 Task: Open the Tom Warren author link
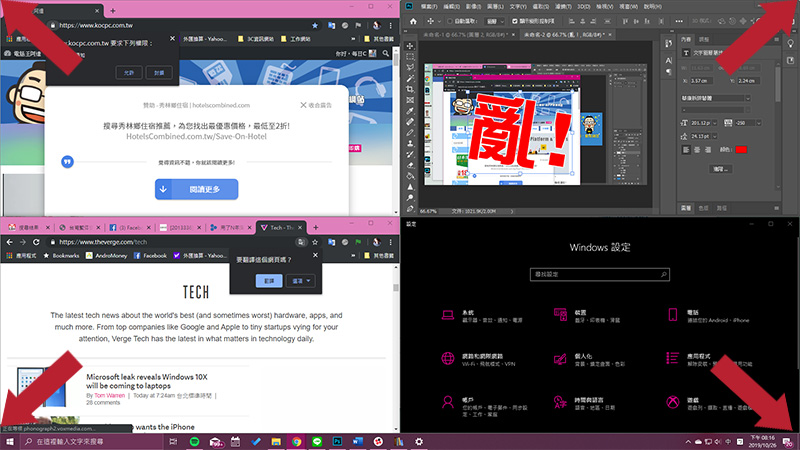coord(109,395)
